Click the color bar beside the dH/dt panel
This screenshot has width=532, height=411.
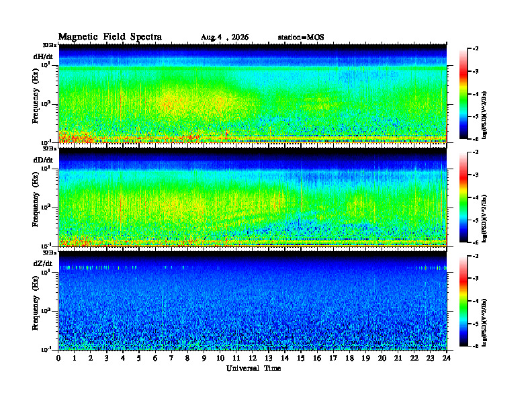pyautogui.click(x=463, y=94)
